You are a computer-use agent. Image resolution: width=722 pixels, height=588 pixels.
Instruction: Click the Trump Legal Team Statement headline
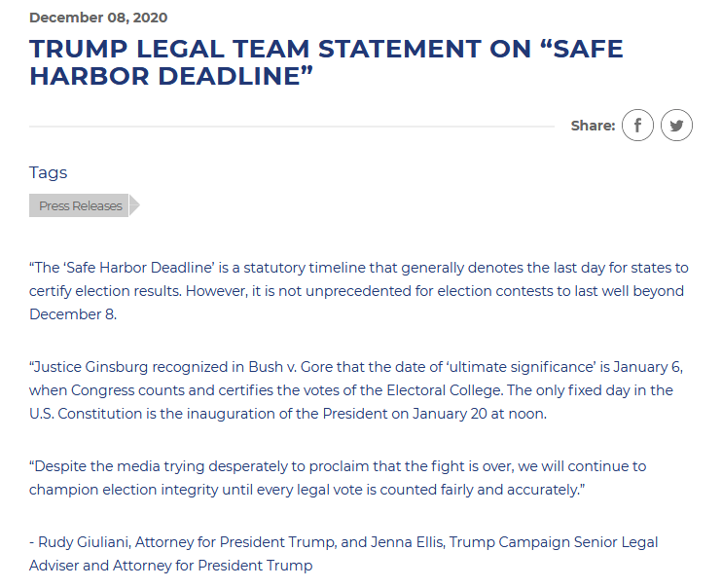pyautogui.click(x=326, y=62)
